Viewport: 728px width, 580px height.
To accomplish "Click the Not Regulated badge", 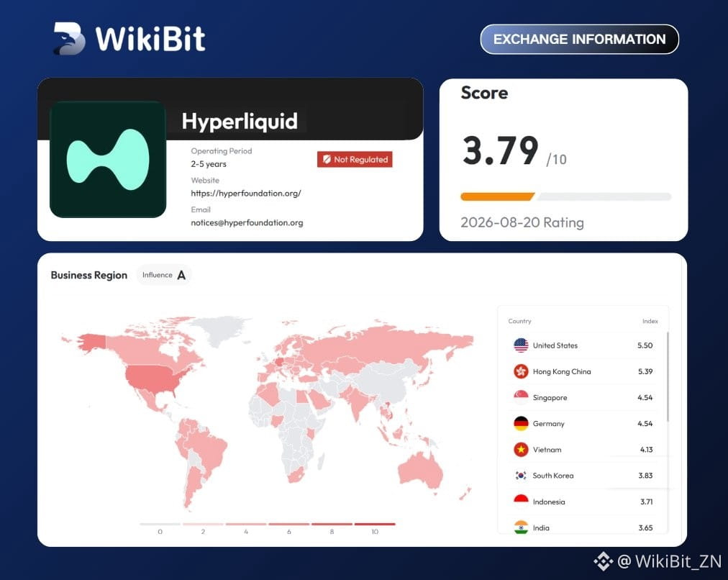I will click(x=355, y=159).
